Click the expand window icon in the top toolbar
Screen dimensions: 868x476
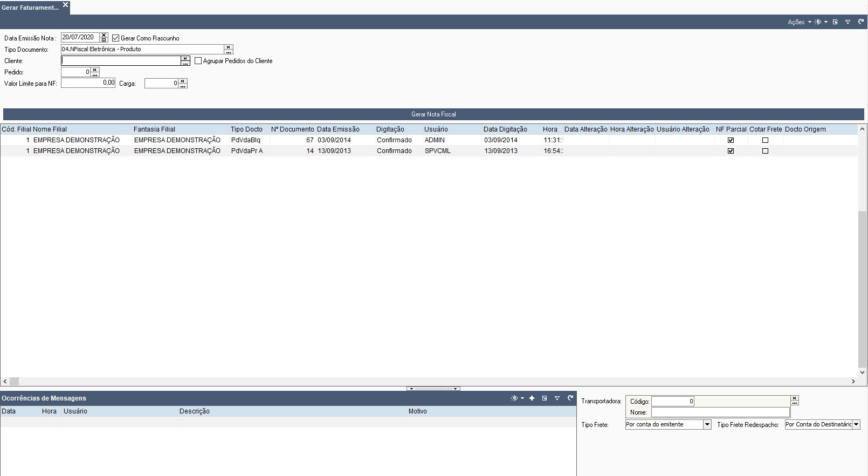[x=835, y=22]
